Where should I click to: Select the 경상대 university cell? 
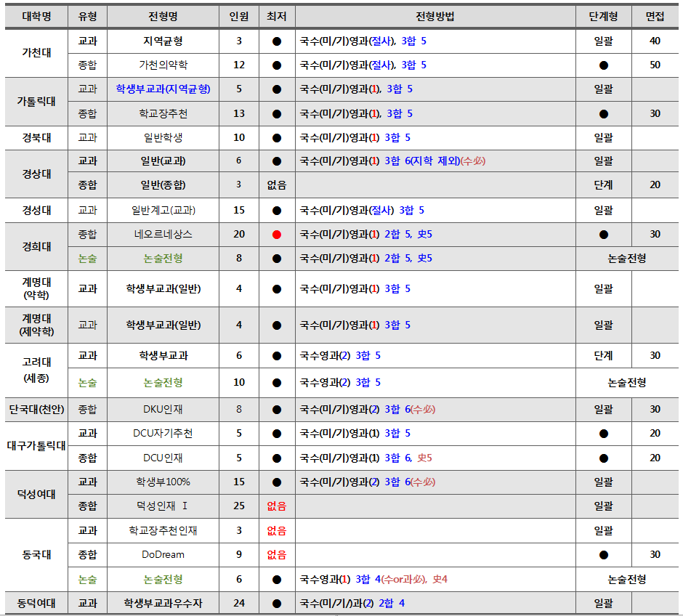[36, 174]
